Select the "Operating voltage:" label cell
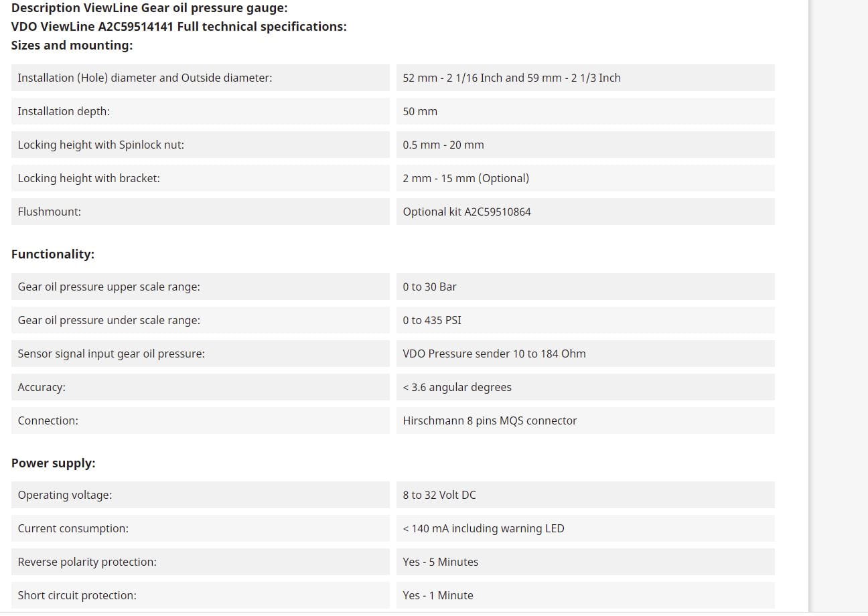868x616 pixels. tap(65, 495)
